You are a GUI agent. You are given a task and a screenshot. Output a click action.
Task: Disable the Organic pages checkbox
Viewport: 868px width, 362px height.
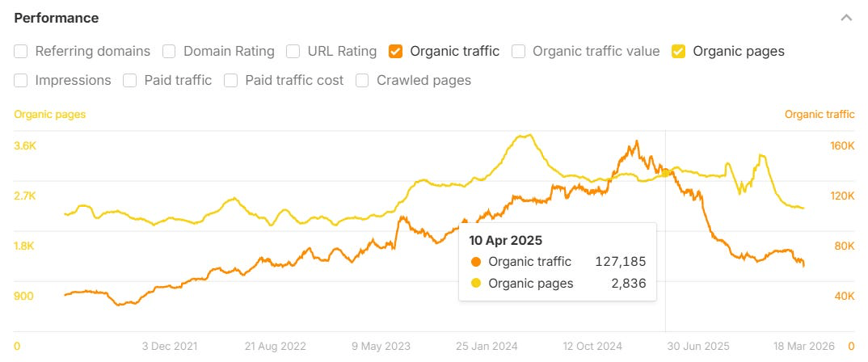pyautogui.click(x=679, y=51)
